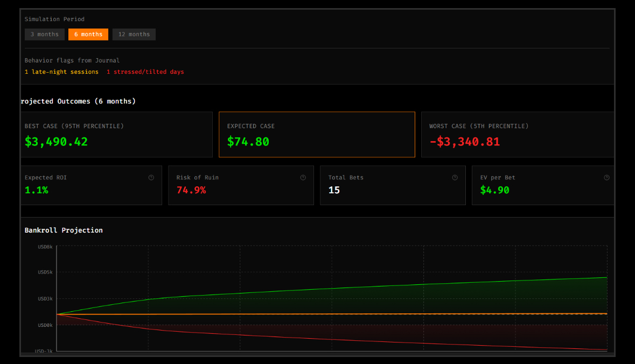Select the highlighted 6 months period
This screenshot has width=635, height=364.
coord(88,34)
